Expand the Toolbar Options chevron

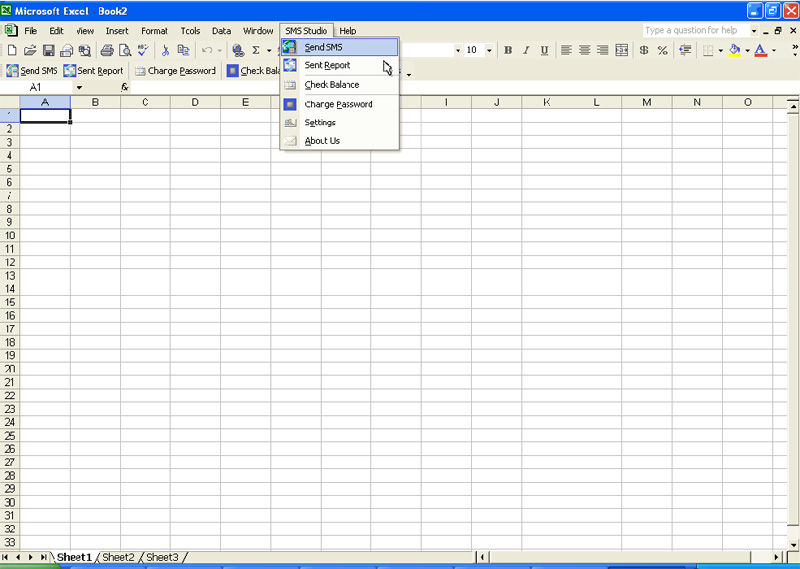point(794,50)
